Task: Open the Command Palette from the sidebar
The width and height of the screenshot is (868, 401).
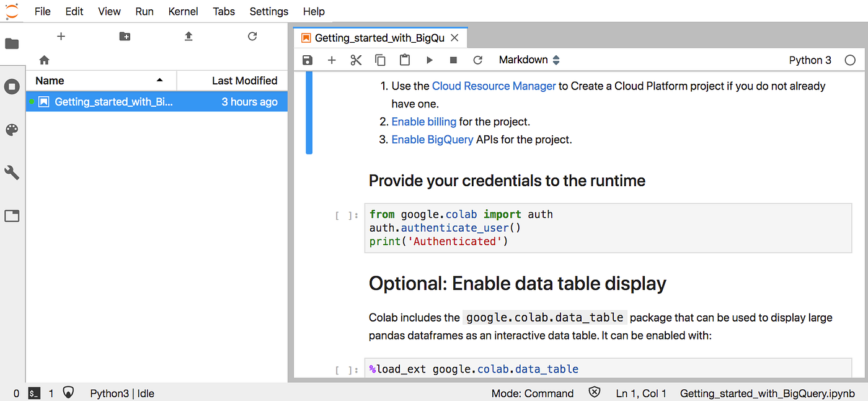Action: [x=12, y=129]
